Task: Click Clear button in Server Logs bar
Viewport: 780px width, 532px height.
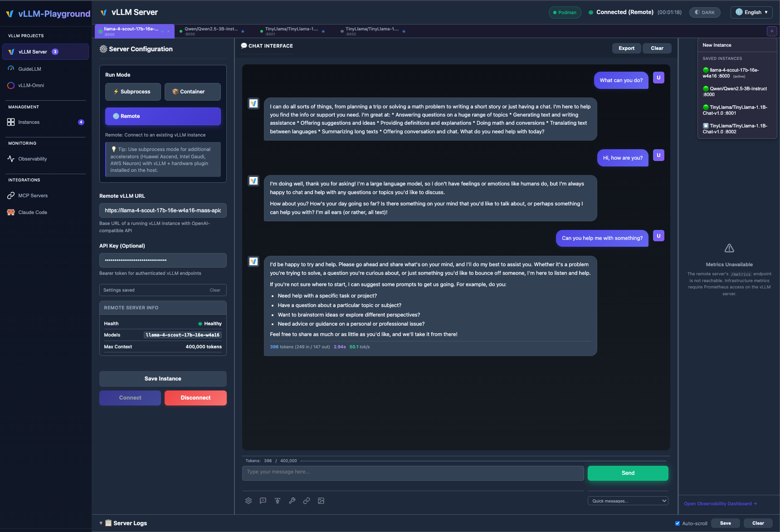Action: [x=758, y=523]
